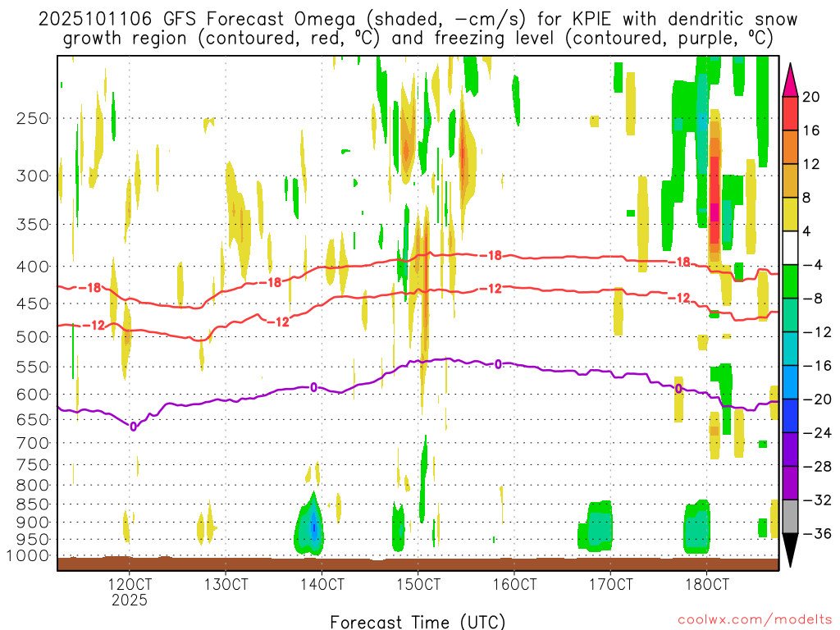Viewport: 840px width, 630px height.
Task: Click the light orange 8 to 12 colorbar swatch
Action: tap(790, 181)
